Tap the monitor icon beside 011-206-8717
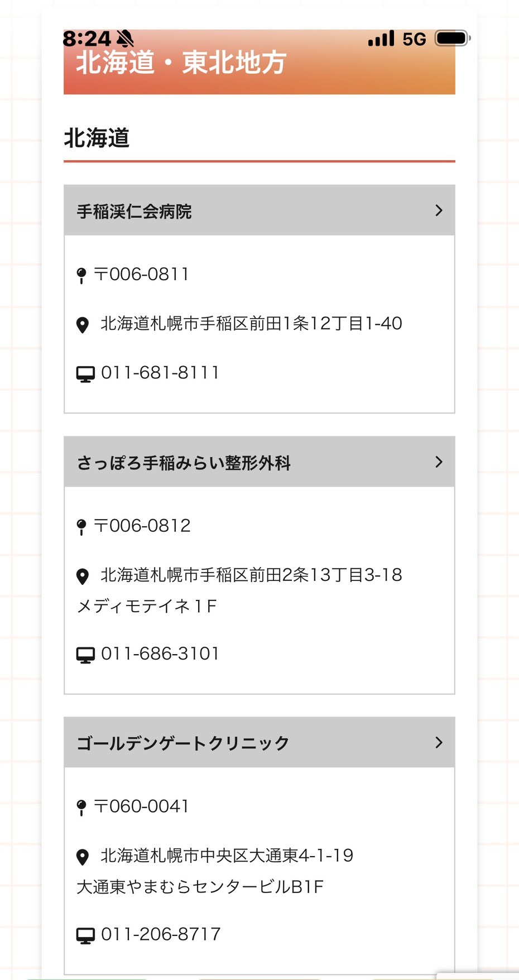 (85, 935)
